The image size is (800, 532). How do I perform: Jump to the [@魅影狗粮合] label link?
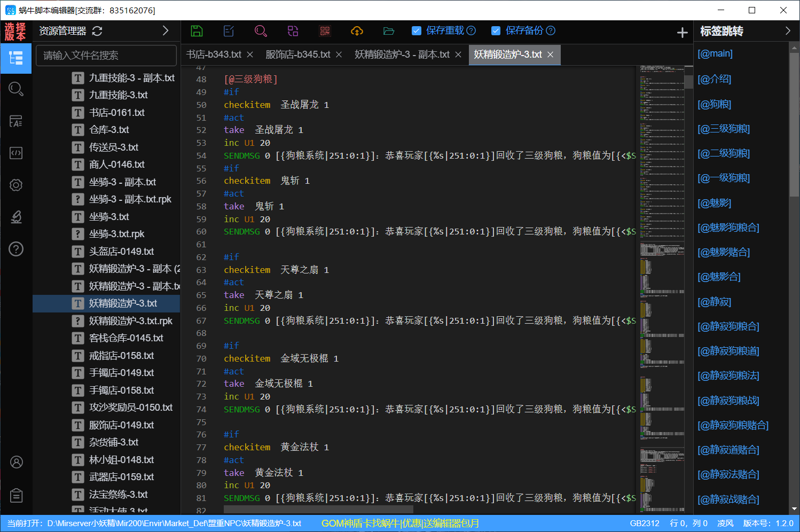click(728, 228)
